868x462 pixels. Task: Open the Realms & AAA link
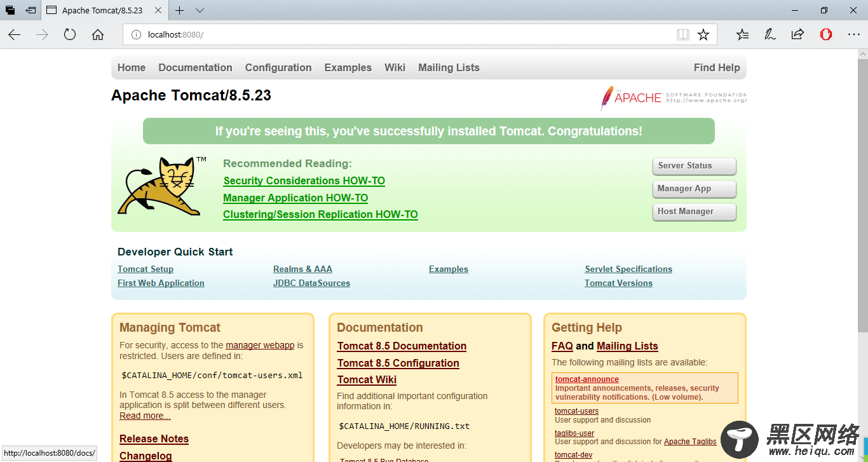pos(302,269)
